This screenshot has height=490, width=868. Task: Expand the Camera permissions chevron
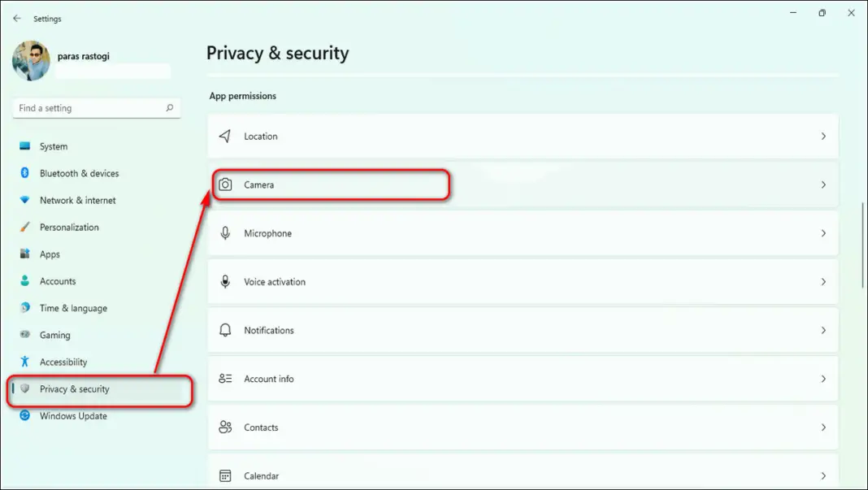(823, 184)
